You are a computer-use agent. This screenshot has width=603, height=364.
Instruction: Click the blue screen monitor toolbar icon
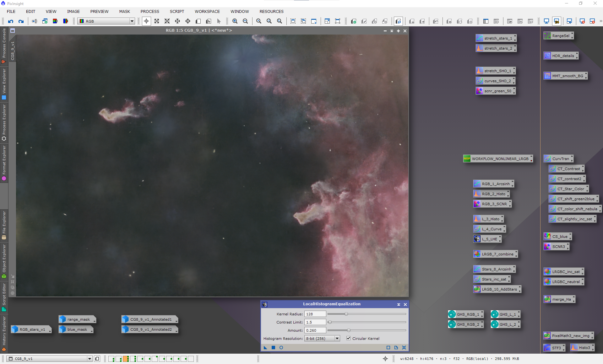546,21
